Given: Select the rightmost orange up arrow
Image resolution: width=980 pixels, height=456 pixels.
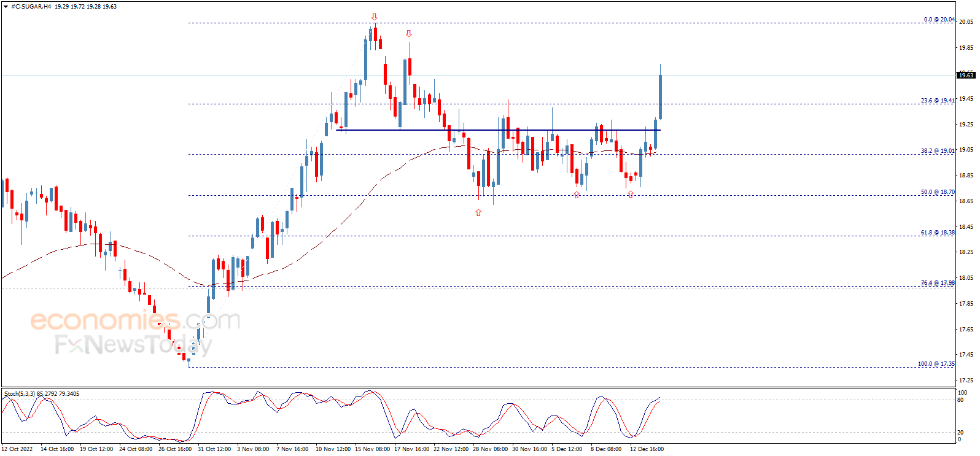Looking at the screenshot, I should (631, 195).
